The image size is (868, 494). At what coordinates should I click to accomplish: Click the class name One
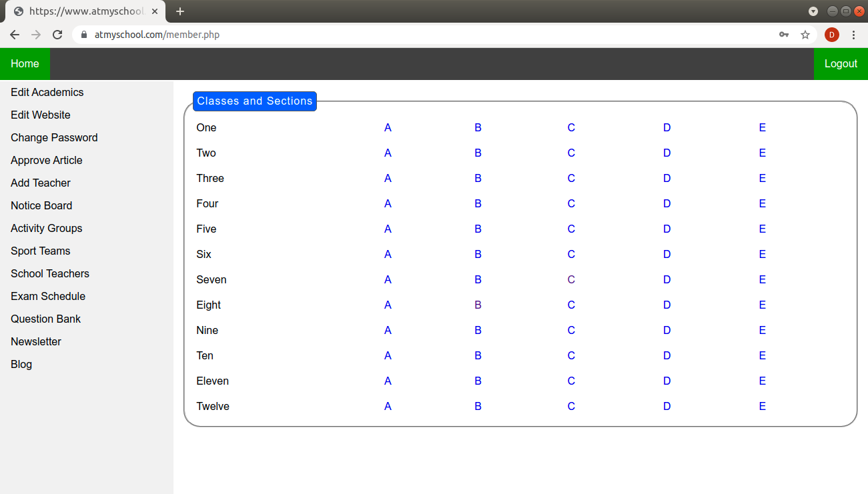[x=206, y=128]
